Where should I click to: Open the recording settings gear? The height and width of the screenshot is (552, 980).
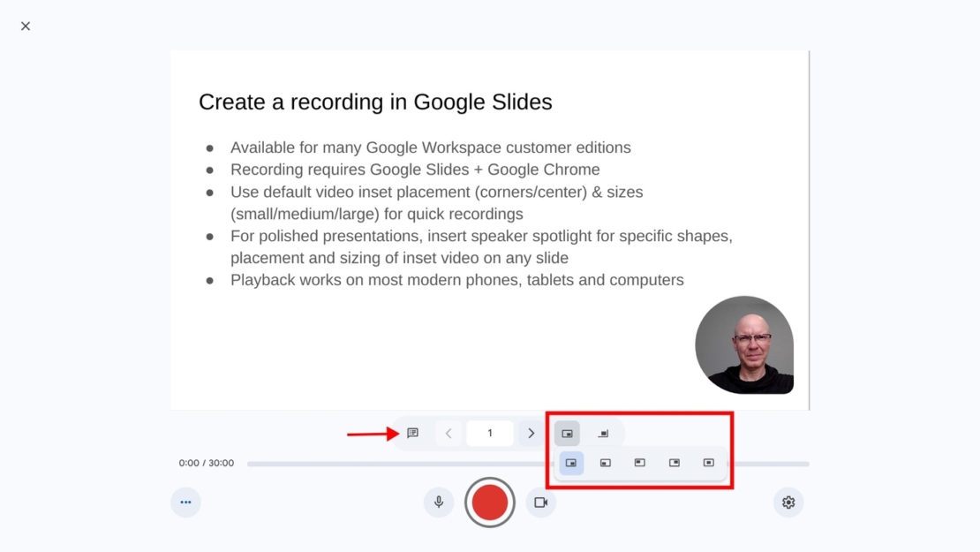point(788,502)
